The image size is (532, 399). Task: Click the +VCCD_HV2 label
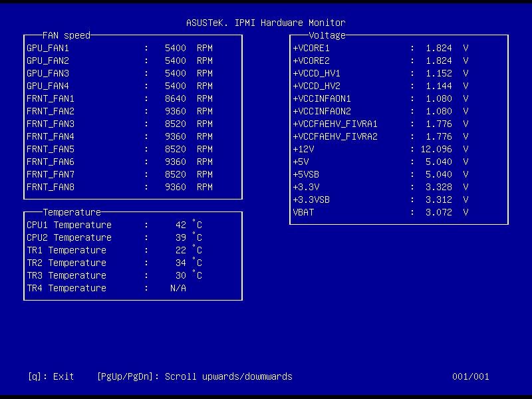pyautogui.click(x=317, y=86)
